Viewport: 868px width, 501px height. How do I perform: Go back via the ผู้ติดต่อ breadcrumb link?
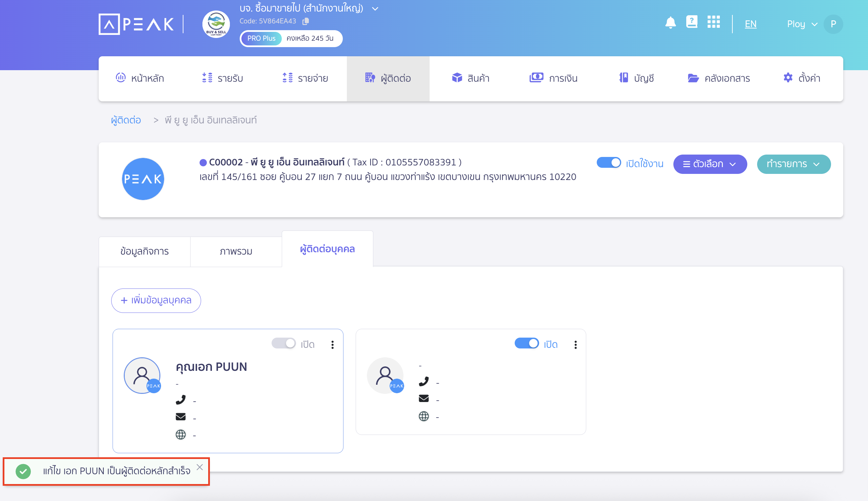click(126, 120)
